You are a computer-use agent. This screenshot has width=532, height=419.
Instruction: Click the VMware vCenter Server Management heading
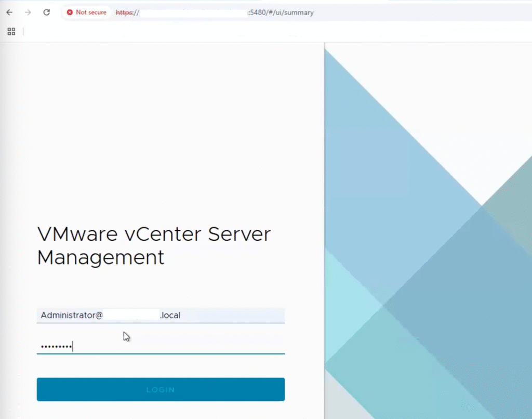coord(154,245)
